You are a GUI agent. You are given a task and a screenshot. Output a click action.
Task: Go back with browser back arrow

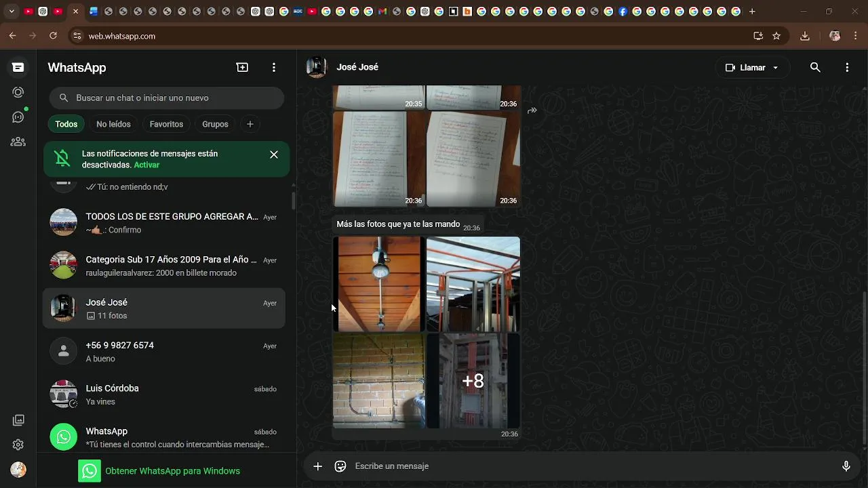point(12,36)
